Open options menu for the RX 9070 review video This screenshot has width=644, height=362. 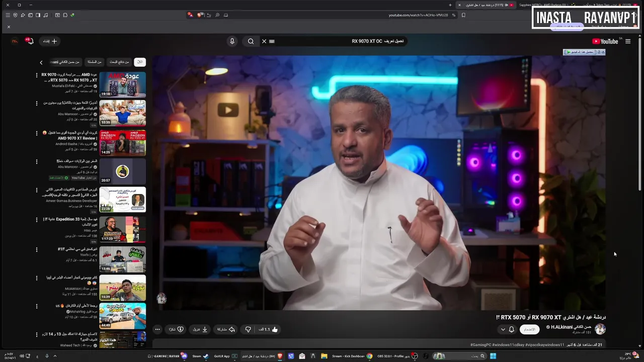36,75
